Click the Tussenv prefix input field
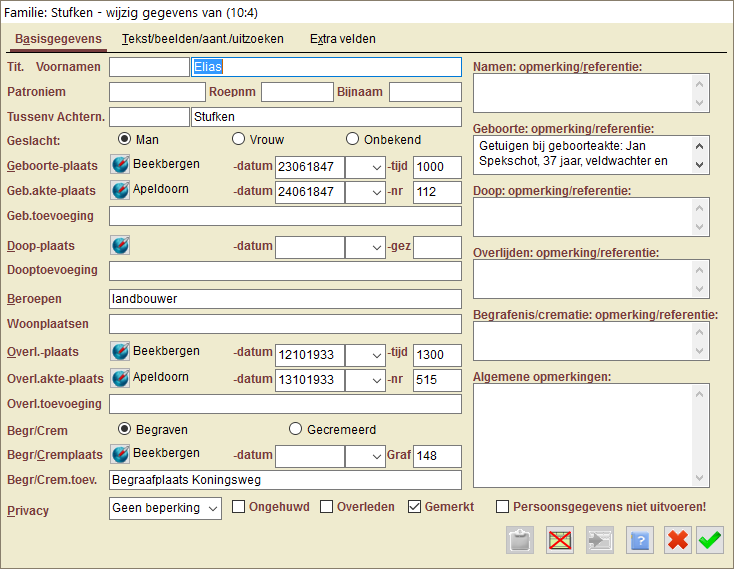734x569 pixels. pyautogui.click(x=149, y=117)
